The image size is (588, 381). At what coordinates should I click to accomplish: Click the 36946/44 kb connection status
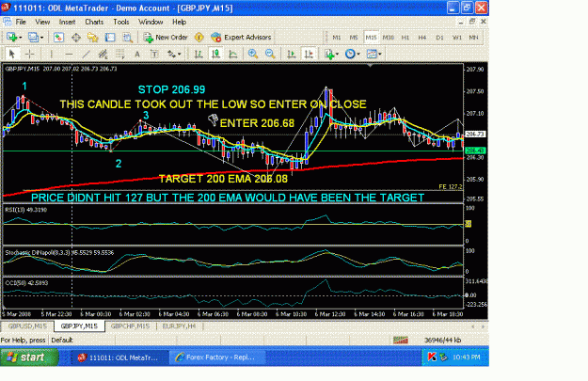coord(442,341)
